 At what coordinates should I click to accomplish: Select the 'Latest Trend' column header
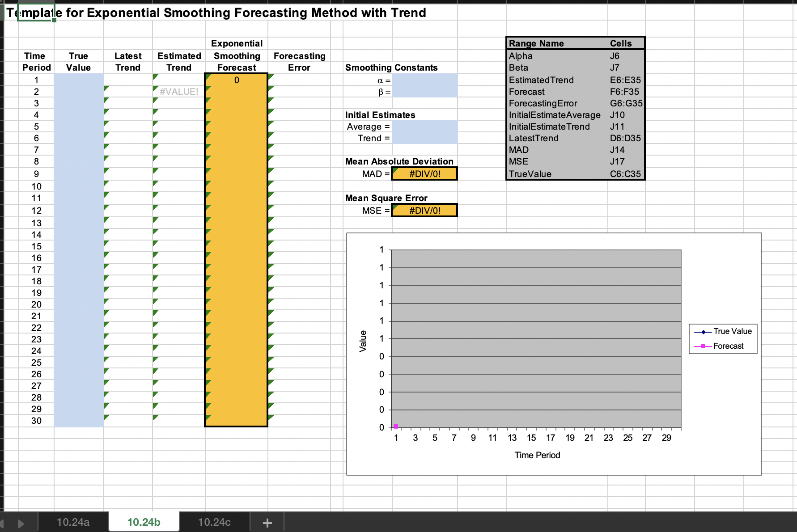(128, 62)
